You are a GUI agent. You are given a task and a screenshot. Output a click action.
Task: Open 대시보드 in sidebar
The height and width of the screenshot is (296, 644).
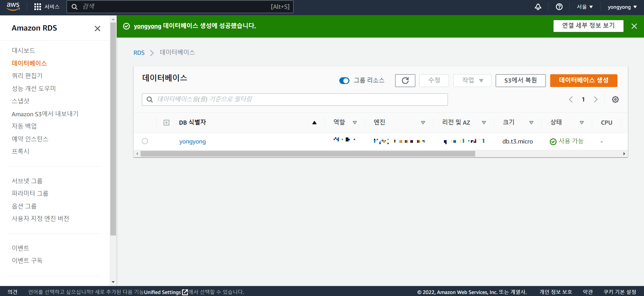click(24, 50)
